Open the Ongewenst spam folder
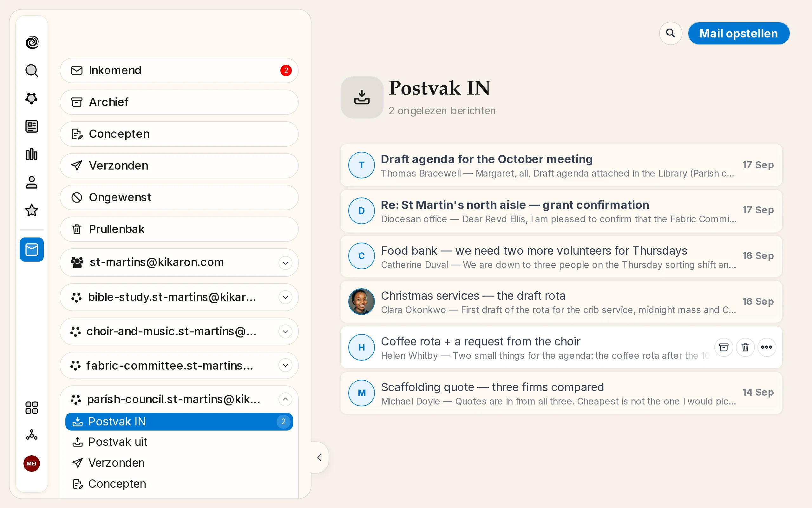The width and height of the screenshot is (812, 508). (x=179, y=197)
